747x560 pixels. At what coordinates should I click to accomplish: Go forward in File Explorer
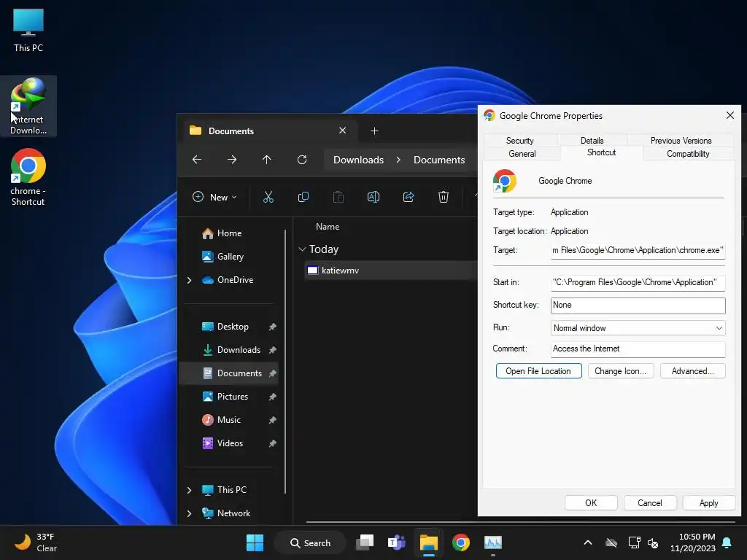(232, 160)
